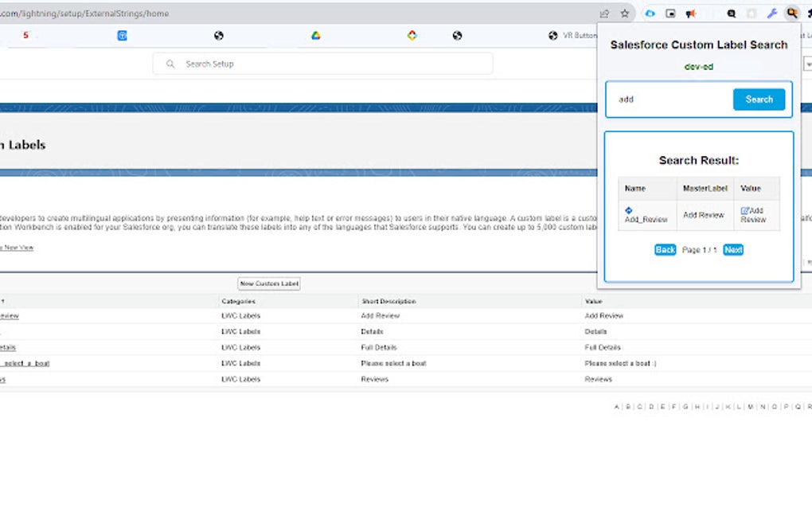Open the New View link
This screenshot has height=508, width=812.
coord(17,248)
